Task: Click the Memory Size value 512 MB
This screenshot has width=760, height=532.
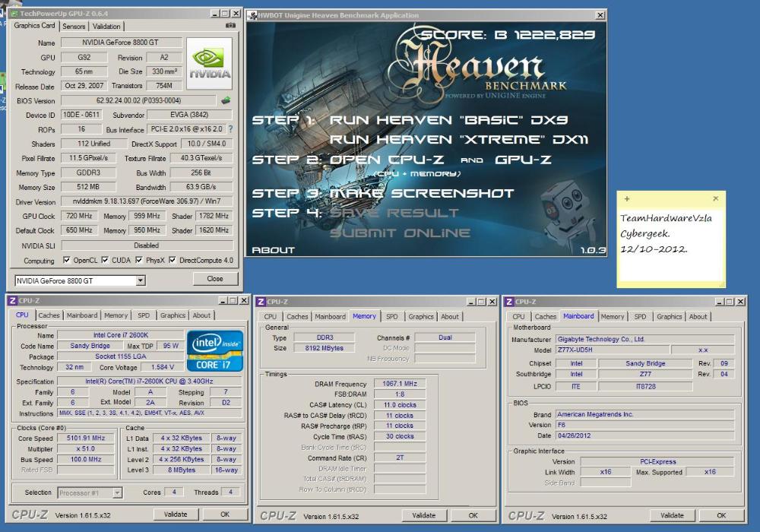Action: tap(88, 186)
